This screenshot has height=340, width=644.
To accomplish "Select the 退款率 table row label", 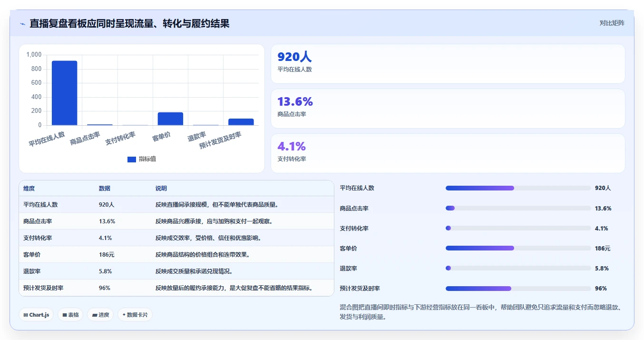I will click(x=32, y=271).
